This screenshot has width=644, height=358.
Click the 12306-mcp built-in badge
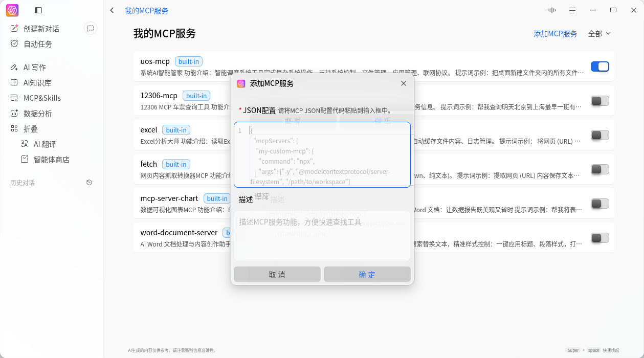[196, 96]
